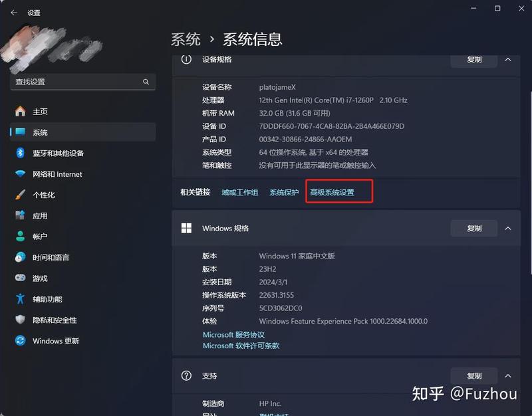532x416 pixels.
Task: Click the info icon beside 设备规格
Action: [186, 59]
